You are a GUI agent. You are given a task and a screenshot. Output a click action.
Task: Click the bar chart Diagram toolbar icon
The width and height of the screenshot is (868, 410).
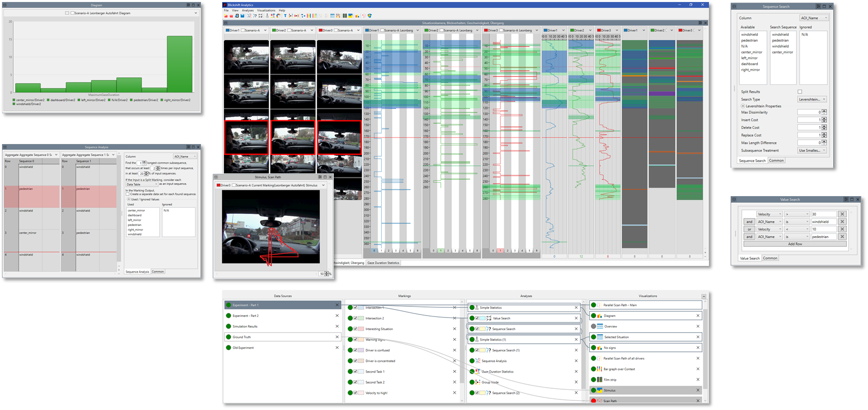coord(357,16)
